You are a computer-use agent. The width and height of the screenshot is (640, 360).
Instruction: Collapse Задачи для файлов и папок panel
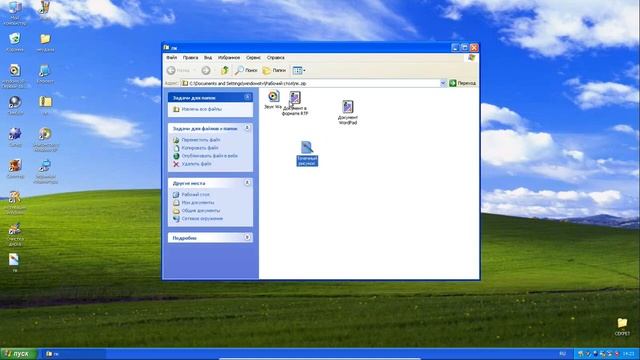[247, 128]
